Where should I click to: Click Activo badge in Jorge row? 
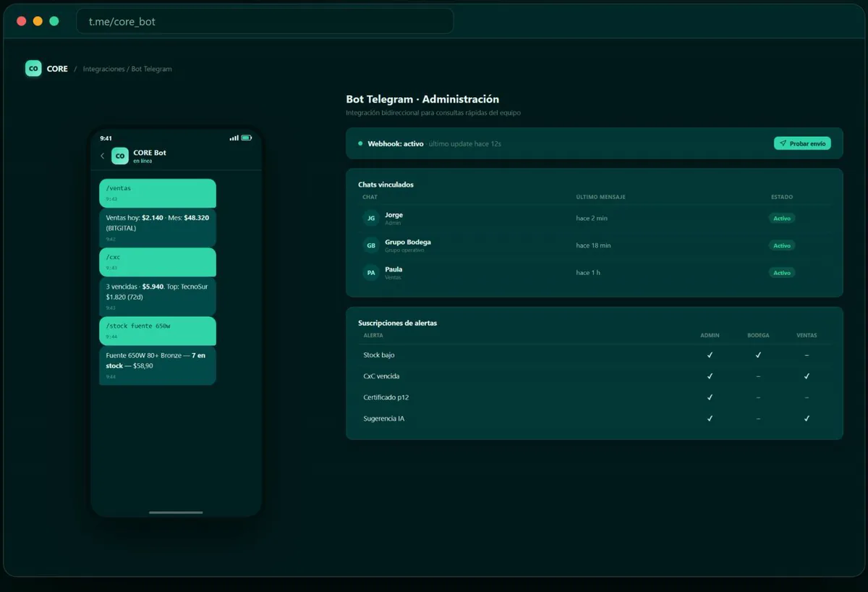point(782,218)
